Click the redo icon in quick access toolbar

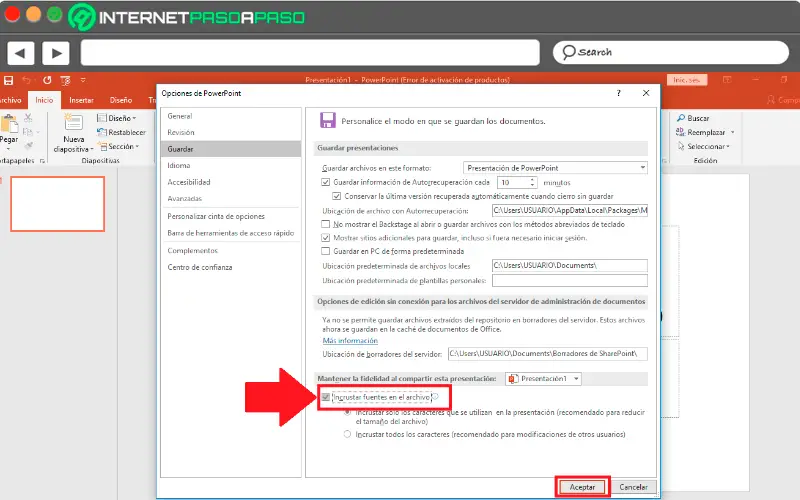click(47, 80)
